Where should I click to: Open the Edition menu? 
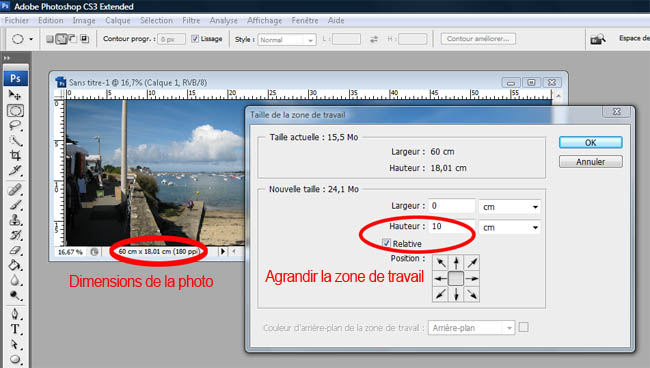51,20
